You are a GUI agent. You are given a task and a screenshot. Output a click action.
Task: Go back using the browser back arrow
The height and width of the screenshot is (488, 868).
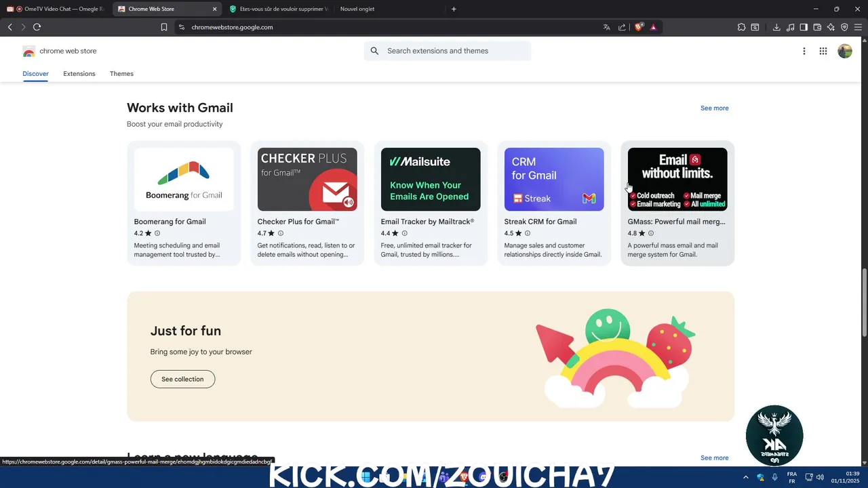[9, 27]
